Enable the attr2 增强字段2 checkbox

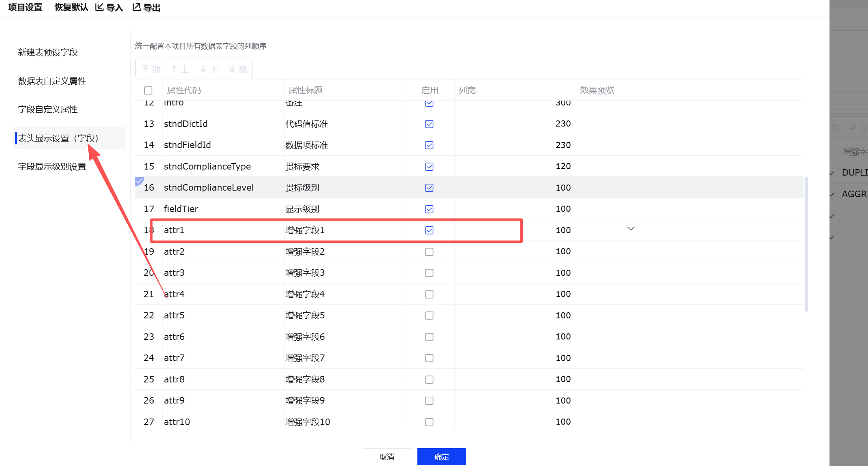point(429,252)
